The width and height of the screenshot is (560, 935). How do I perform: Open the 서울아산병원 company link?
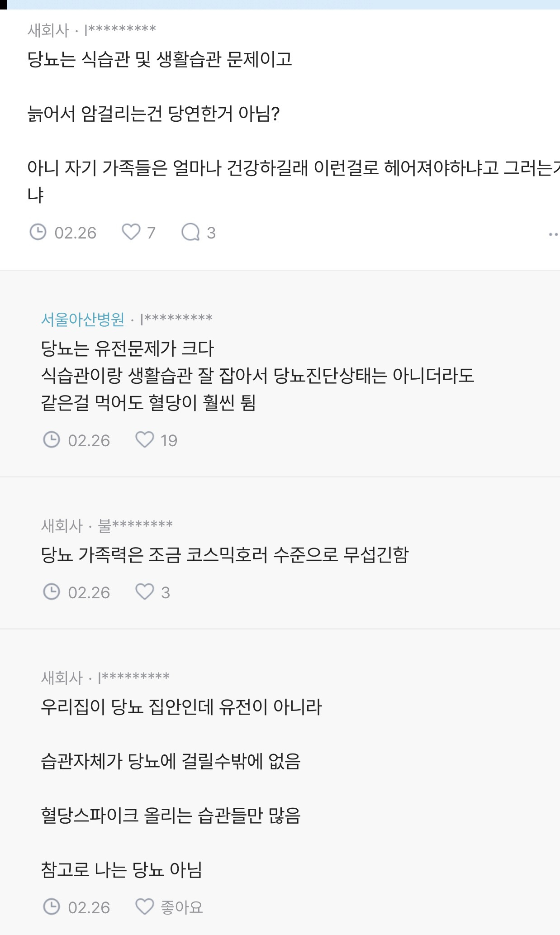coord(83,320)
